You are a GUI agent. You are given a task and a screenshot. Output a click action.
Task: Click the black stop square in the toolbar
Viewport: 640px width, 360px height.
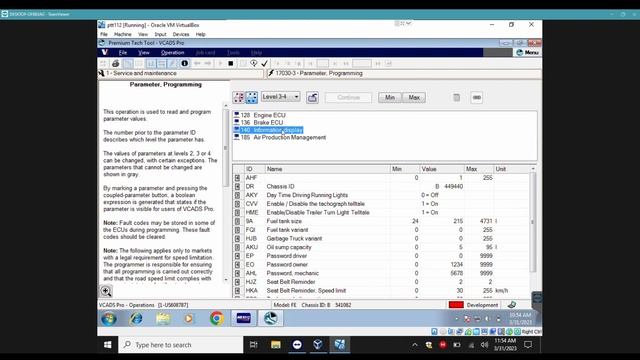[231, 64]
